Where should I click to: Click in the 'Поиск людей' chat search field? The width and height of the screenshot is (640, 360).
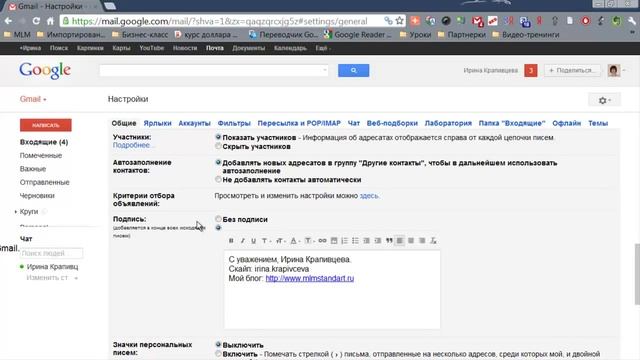tap(51, 253)
